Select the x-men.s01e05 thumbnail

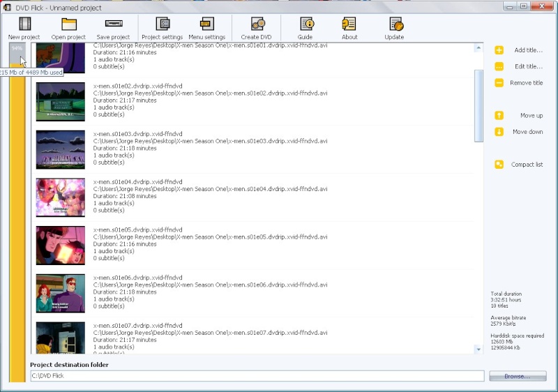coord(61,246)
